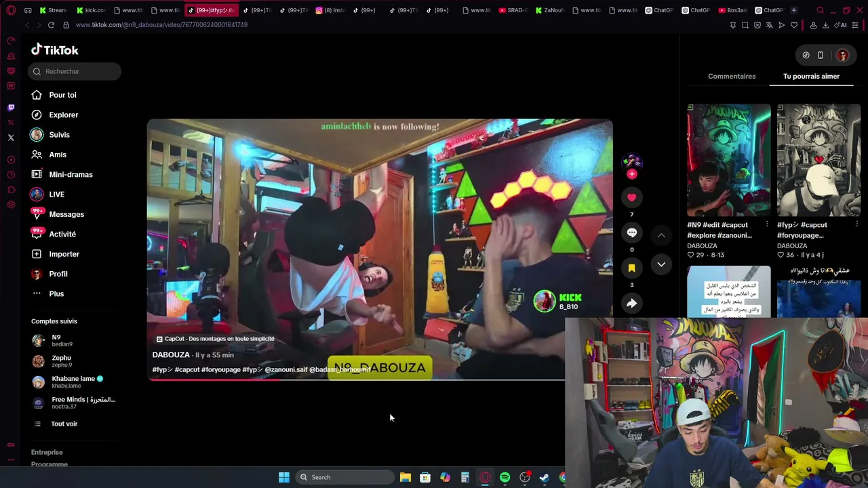Open the Messages inbox
The image size is (868, 488).
coord(66,214)
